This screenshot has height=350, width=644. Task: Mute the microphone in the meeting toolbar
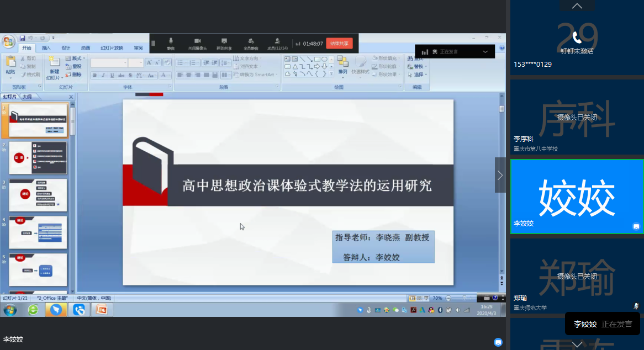pyautogui.click(x=171, y=43)
